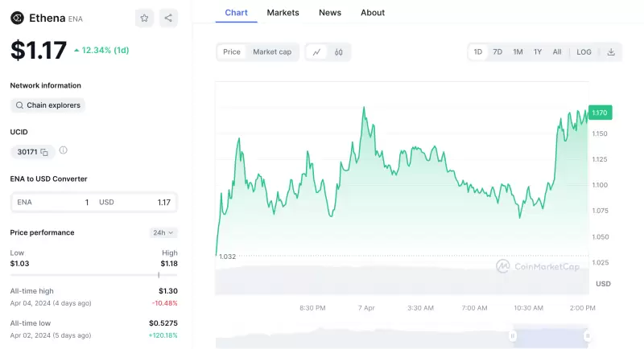Toggle chart to Market cap view
This screenshot has height=349, width=644.
(272, 52)
